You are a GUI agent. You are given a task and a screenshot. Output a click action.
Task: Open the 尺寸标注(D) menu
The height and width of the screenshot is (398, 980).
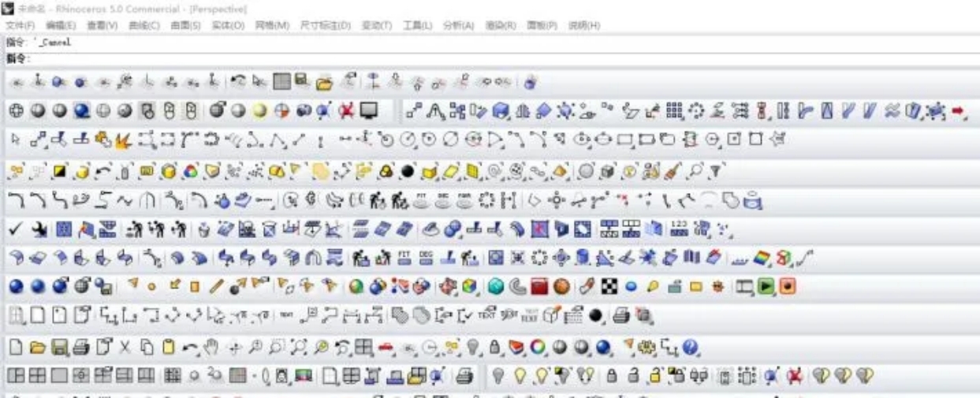[325, 25]
